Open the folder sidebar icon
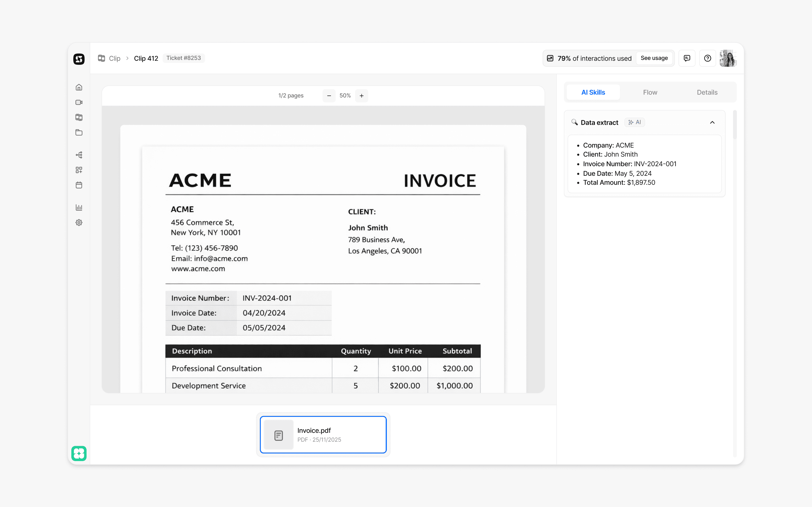 (79, 132)
